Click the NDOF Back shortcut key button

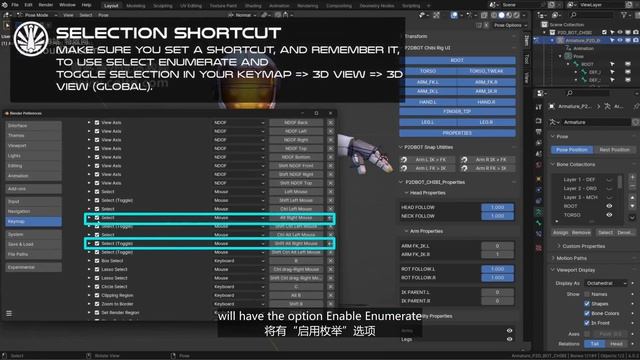click(x=296, y=122)
